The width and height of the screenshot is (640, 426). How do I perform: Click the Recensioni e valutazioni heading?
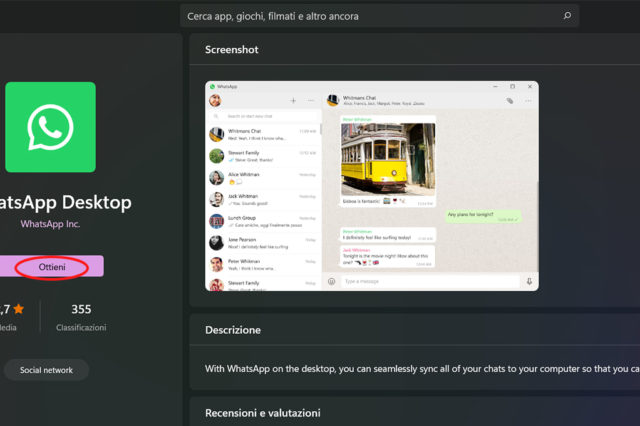[262, 413]
